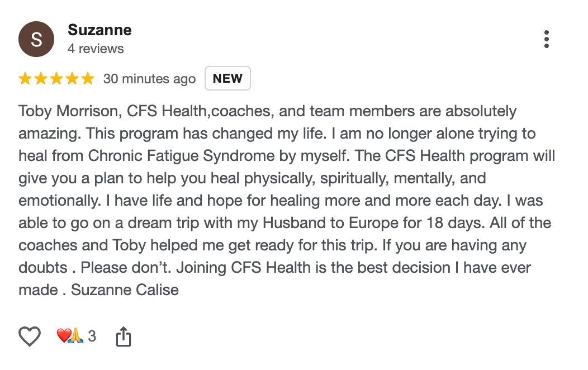Click the "Suzanne Calise" signature in review

tap(125, 290)
